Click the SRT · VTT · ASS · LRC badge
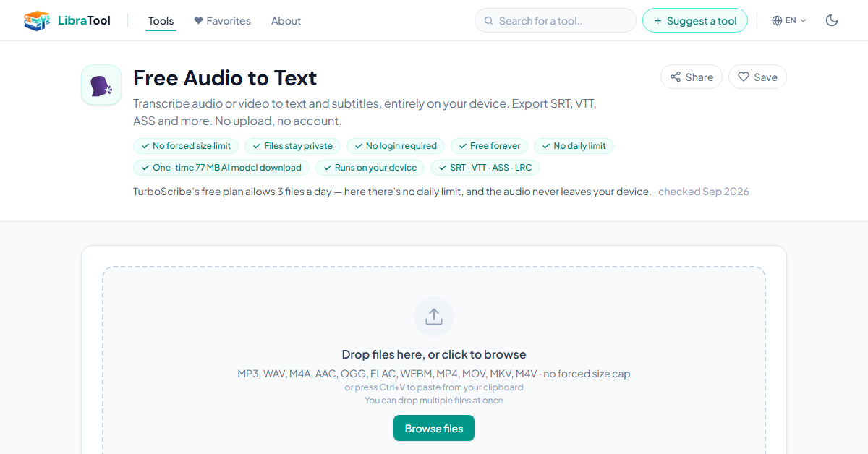Image resolution: width=868 pixels, height=454 pixels. click(485, 168)
